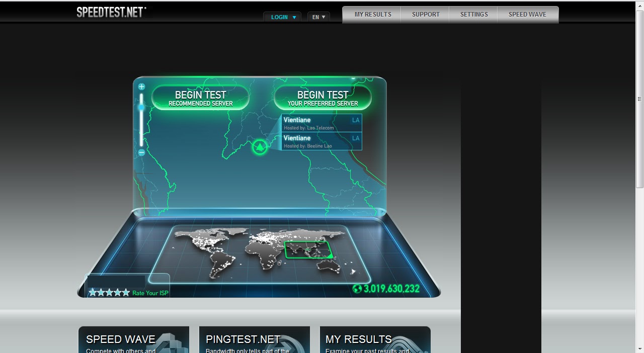Rate ISP with the fifth star
Viewport: 644px width, 353px height.
126,292
